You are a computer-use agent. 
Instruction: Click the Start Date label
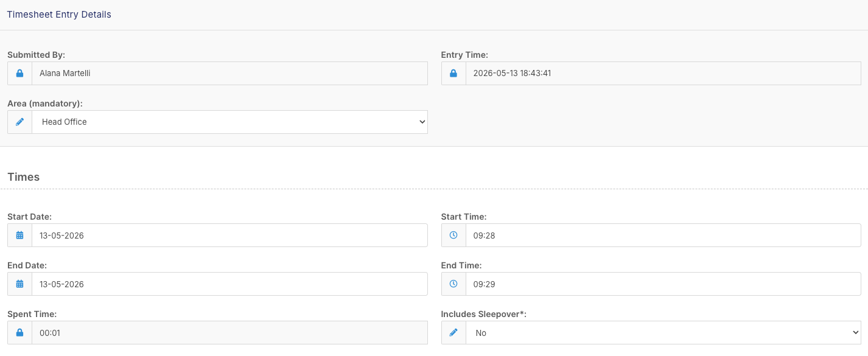(29, 217)
